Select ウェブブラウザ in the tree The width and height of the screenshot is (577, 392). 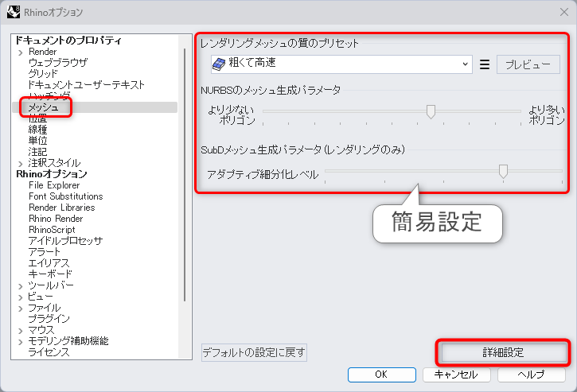tap(58, 63)
